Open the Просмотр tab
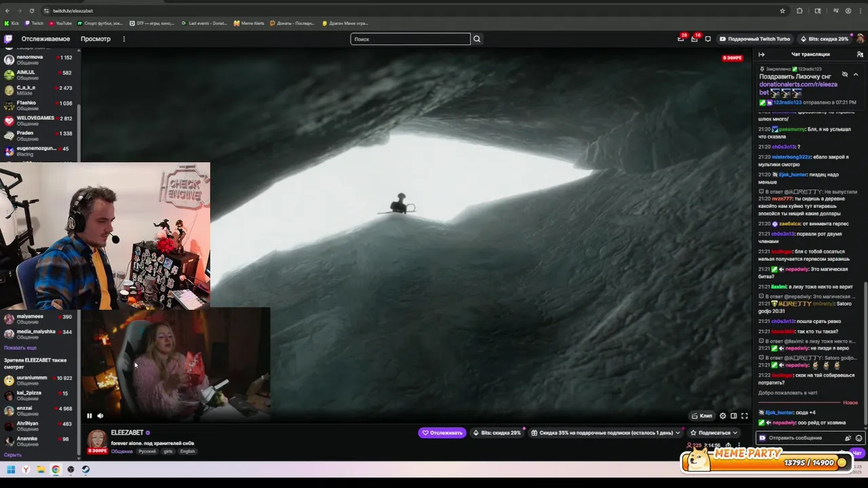868x488 pixels. point(96,39)
